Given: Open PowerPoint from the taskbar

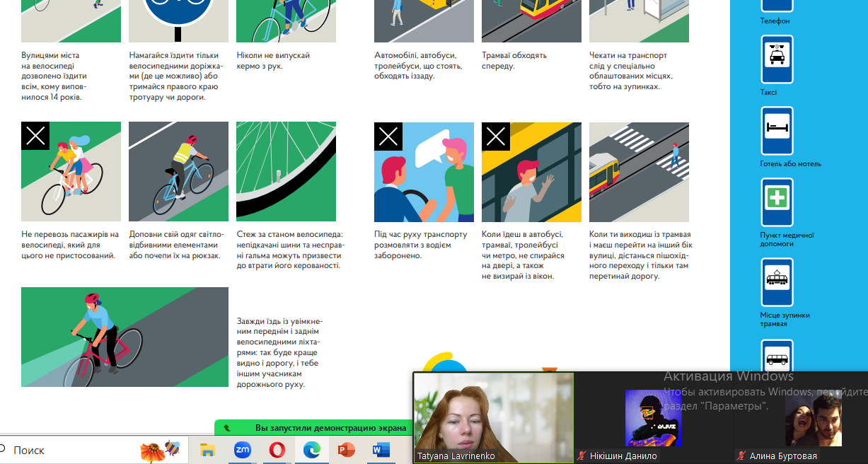Looking at the screenshot, I should point(346,450).
